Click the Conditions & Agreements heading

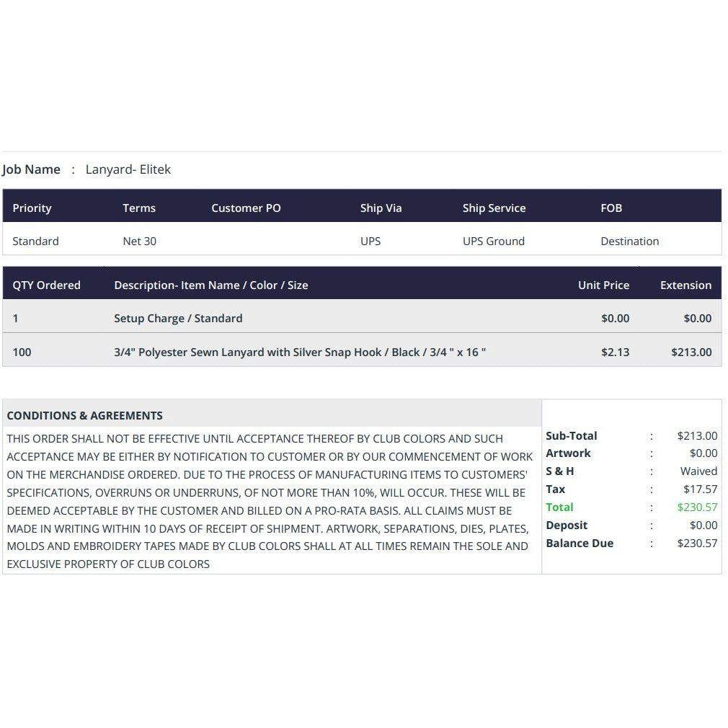[85, 415]
